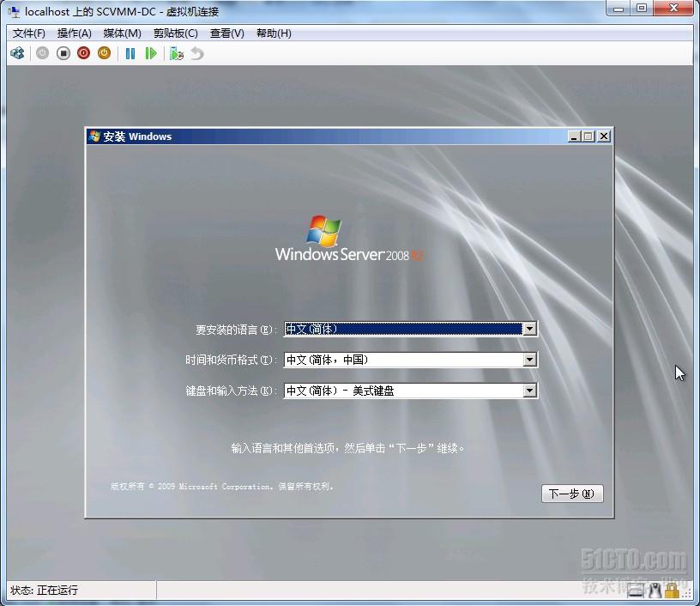Minimize the 安装 Windows dialog
This screenshot has height=606, width=700.
(x=574, y=136)
